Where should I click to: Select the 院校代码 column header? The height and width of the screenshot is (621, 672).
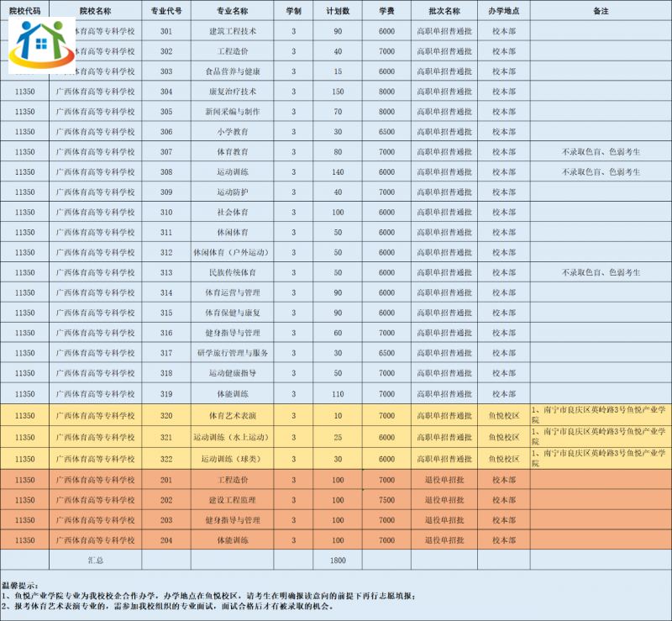[x=24, y=11]
